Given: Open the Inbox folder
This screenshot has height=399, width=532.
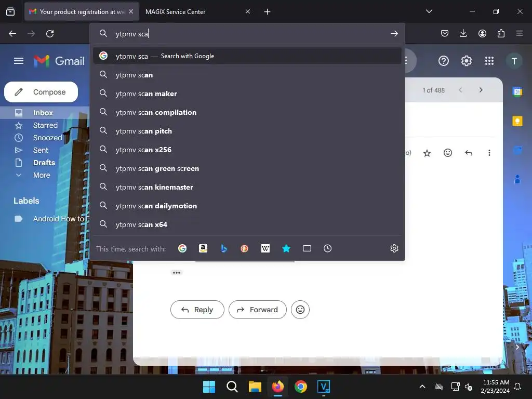Looking at the screenshot, I should [43, 113].
